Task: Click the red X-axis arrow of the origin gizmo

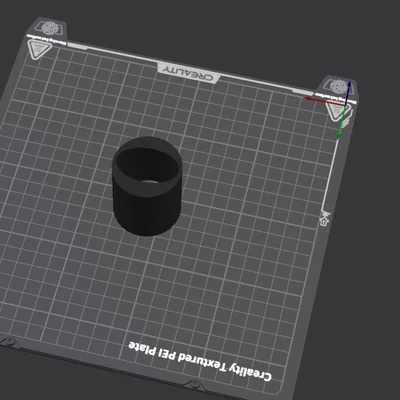Action: (x=325, y=101)
